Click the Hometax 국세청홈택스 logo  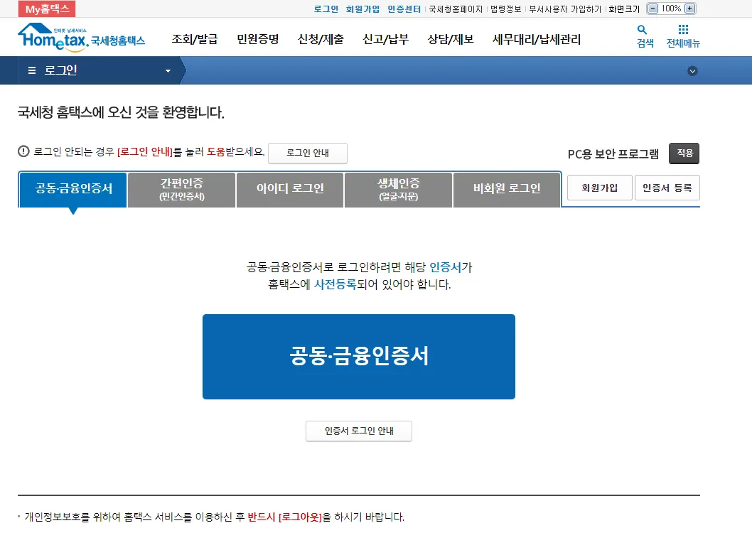pyautogui.click(x=82, y=37)
